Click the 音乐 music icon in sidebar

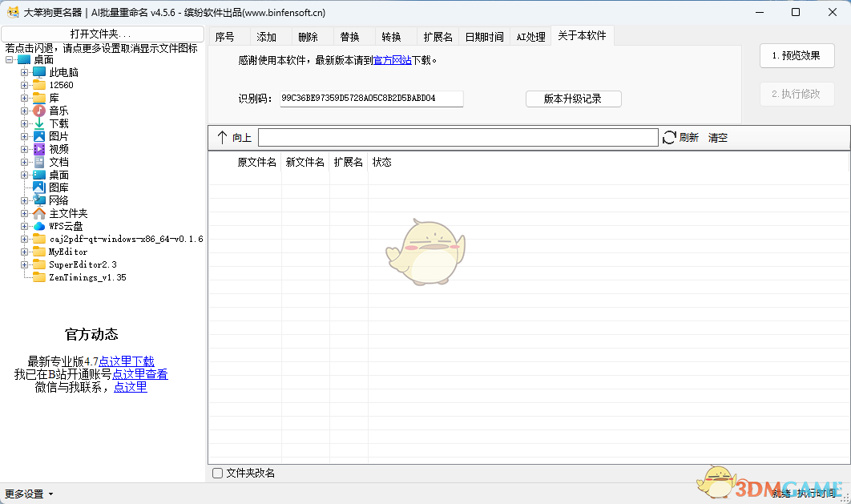tap(40, 111)
